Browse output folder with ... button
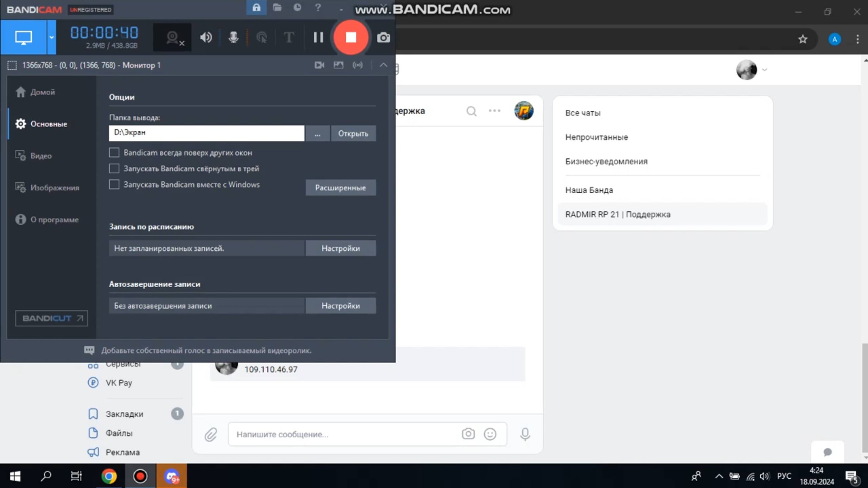 point(317,133)
